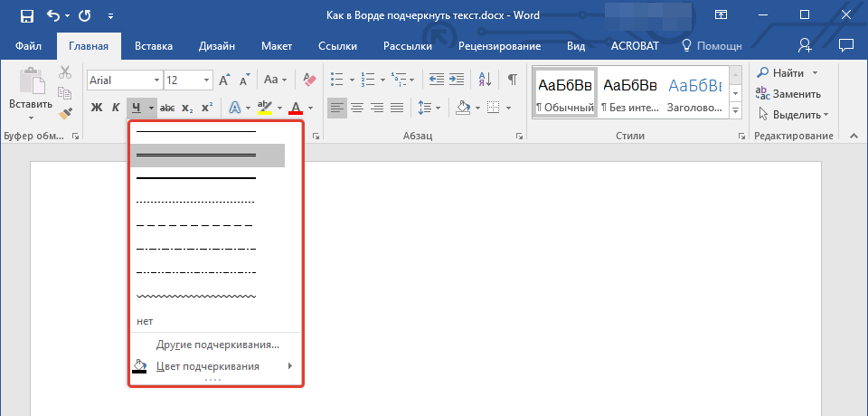Switch to the Вставка ribbon tab

pyautogui.click(x=154, y=46)
